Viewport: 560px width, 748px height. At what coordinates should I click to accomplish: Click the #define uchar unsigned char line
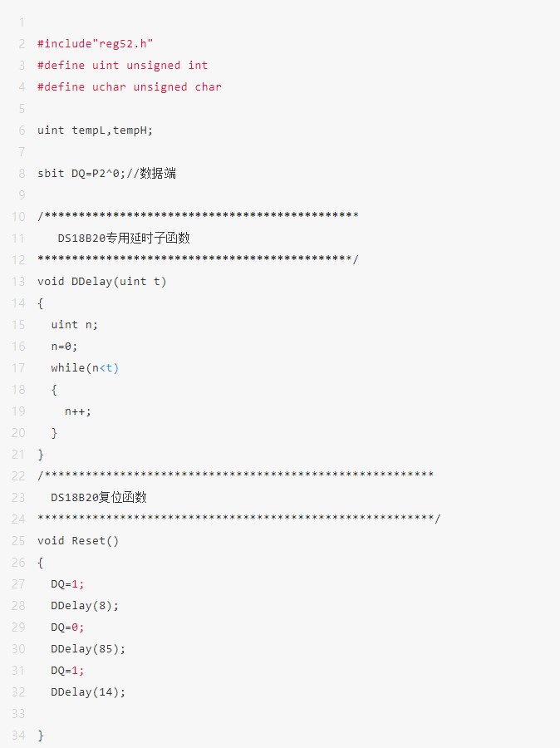coord(129,86)
